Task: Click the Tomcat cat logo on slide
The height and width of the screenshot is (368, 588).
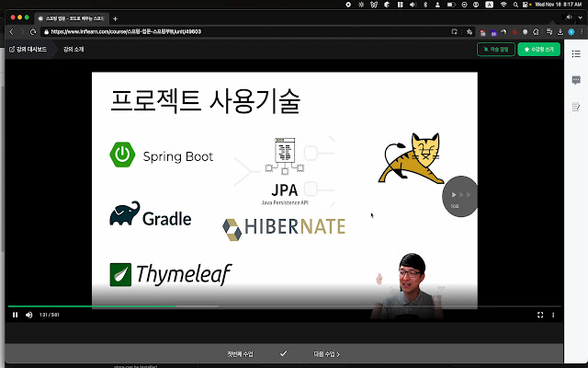Action: point(411,158)
